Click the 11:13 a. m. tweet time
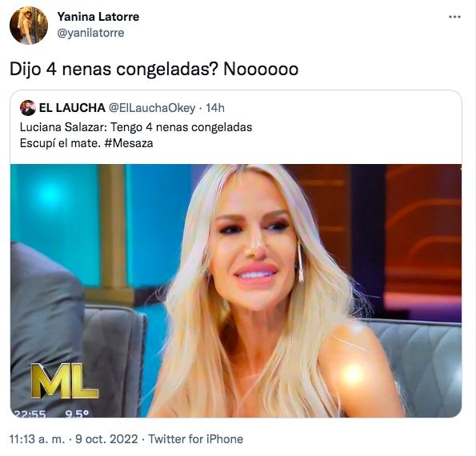476x456 pixels. [38, 439]
